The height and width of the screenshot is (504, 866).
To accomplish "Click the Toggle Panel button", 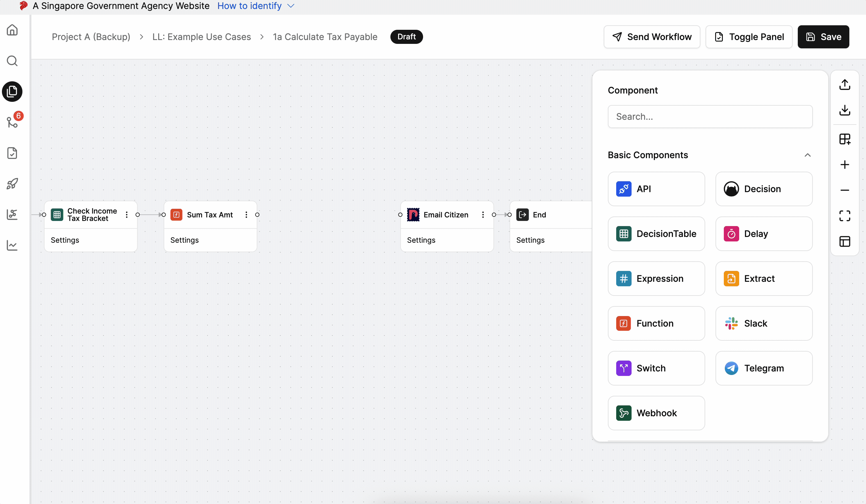I will point(749,37).
